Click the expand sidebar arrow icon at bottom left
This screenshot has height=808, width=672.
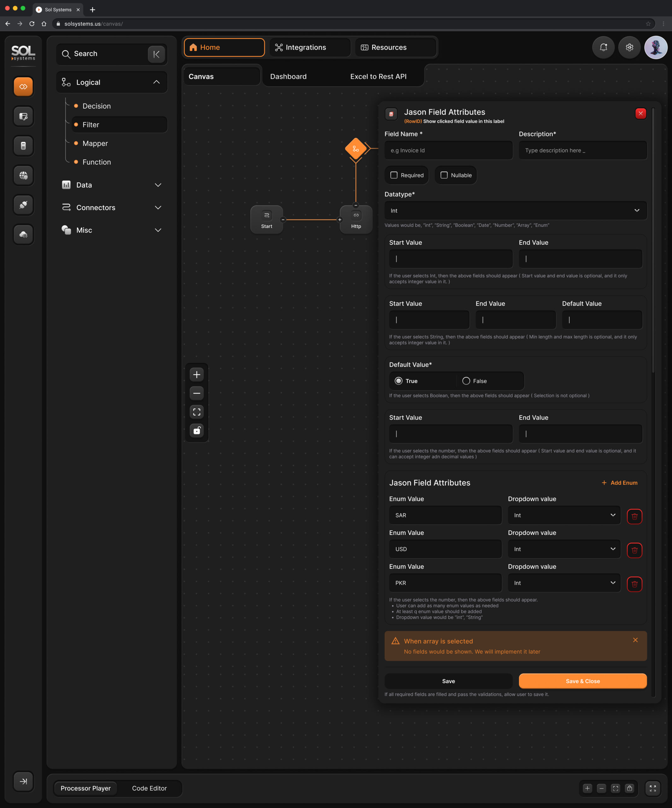23,781
